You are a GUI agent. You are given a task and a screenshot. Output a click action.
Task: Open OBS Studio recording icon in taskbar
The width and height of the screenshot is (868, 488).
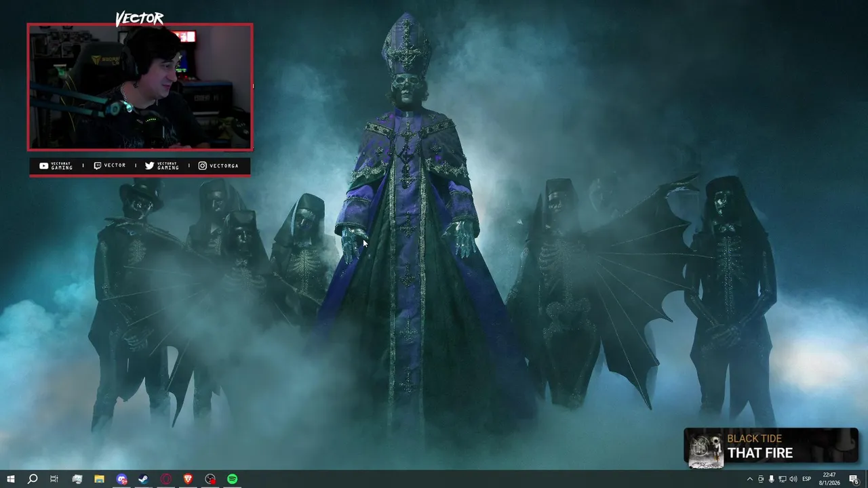point(210,479)
